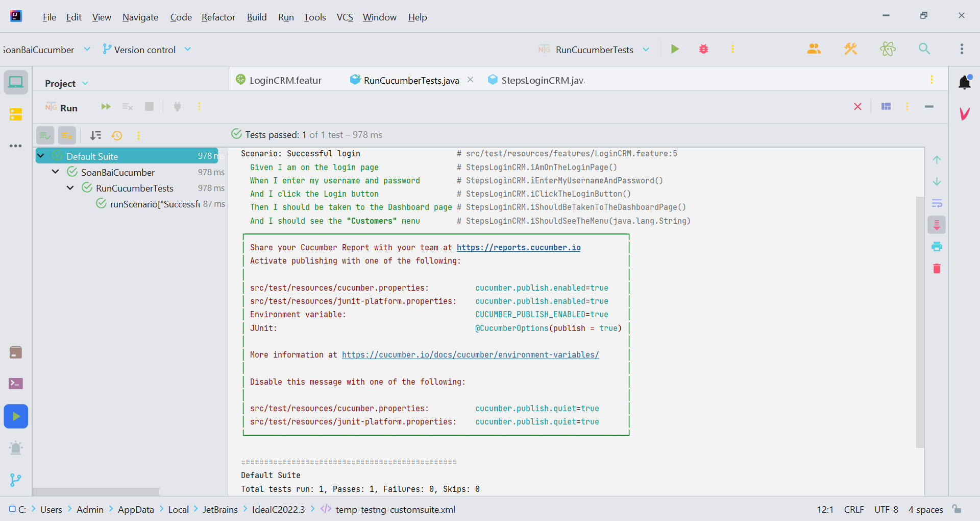The width and height of the screenshot is (980, 521).
Task: Open Search Everywhere magnifier icon
Action: (x=924, y=49)
